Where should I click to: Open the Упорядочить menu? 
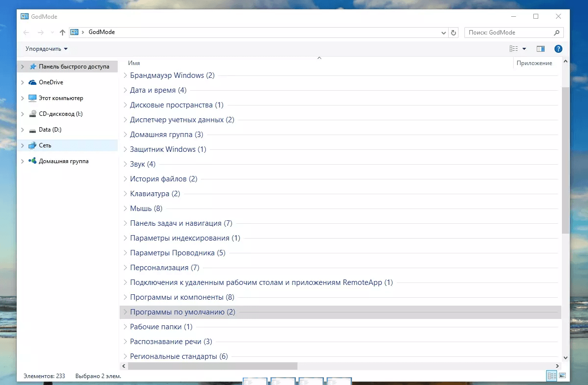coord(46,49)
